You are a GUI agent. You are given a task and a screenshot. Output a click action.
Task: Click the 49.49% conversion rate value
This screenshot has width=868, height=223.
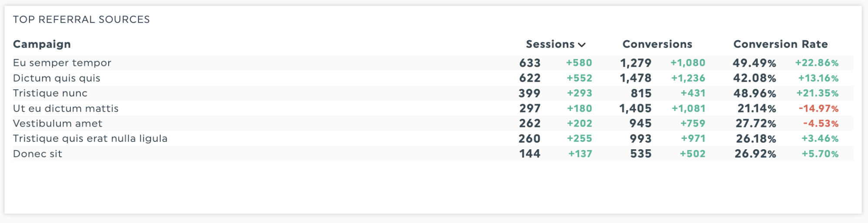coord(754,63)
